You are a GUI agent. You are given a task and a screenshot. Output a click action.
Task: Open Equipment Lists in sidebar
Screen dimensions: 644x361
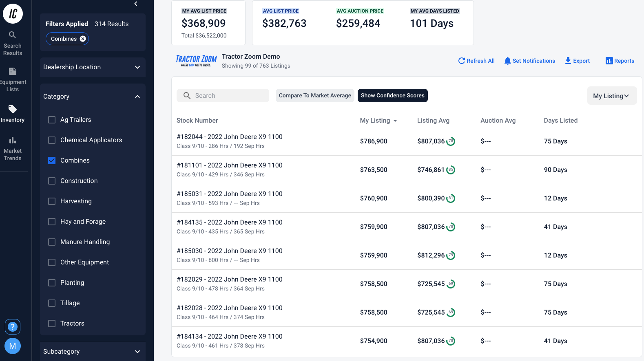13,80
